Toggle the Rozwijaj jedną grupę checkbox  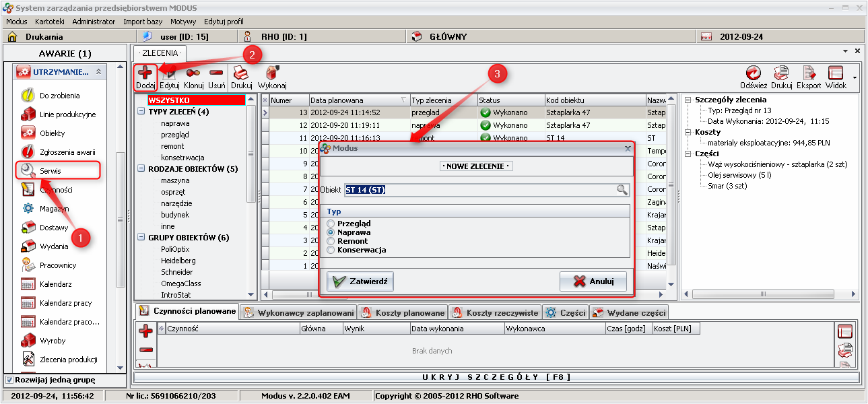(x=9, y=380)
